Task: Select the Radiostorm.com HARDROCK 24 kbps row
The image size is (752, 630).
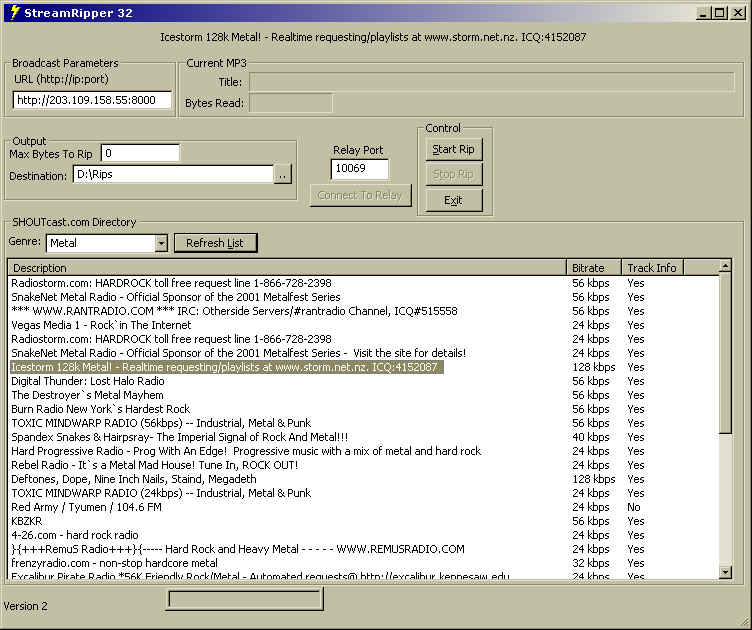Action: pyautogui.click(x=363, y=339)
